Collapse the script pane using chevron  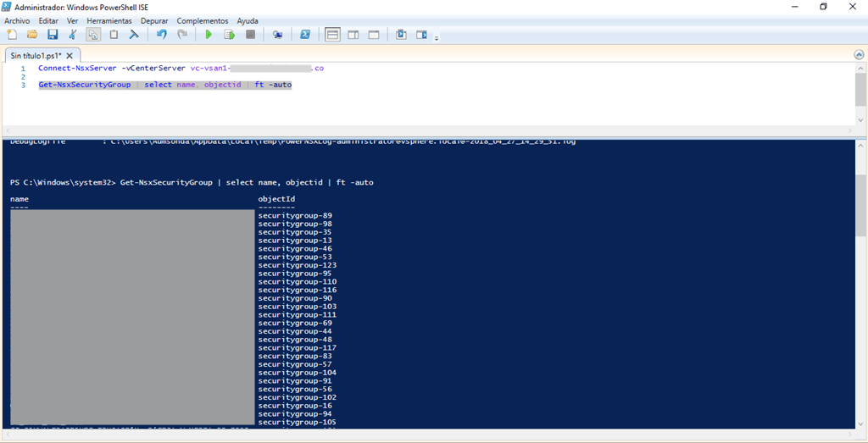click(859, 54)
